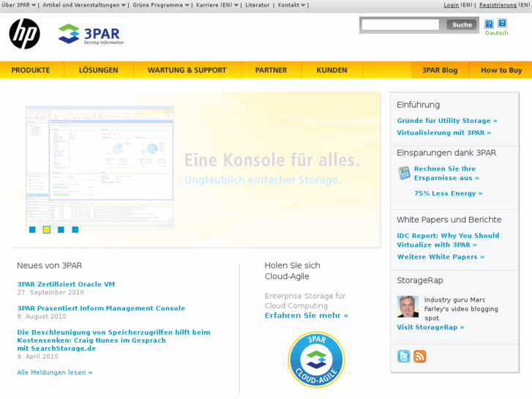
Task: Open the PARTNER navigation tab
Action: pos(271,70)
